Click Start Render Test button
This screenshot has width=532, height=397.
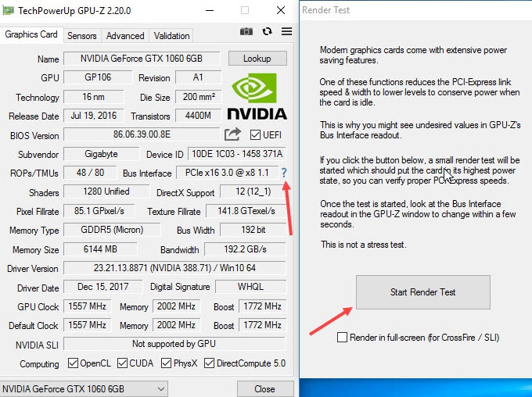(423, 292)
